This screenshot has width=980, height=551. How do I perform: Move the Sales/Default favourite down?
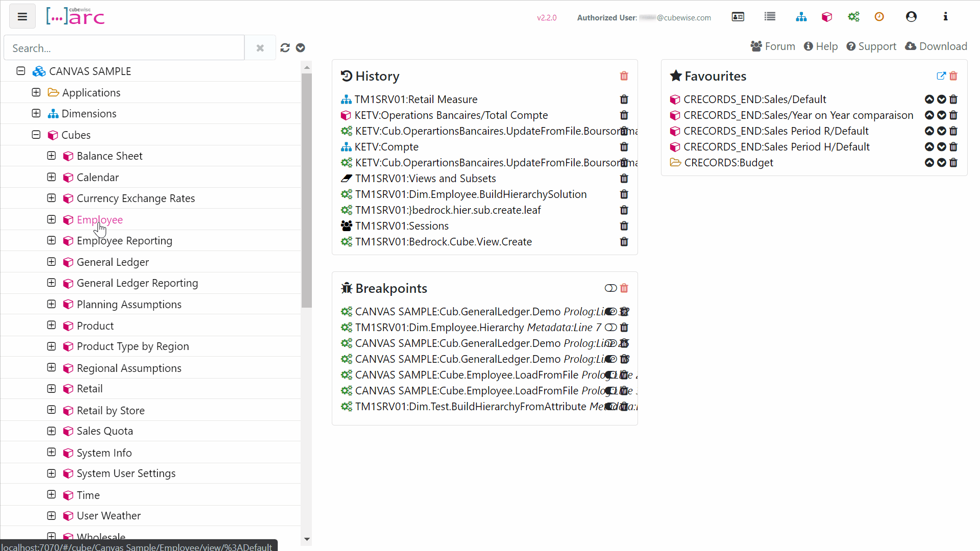point(942,99)
